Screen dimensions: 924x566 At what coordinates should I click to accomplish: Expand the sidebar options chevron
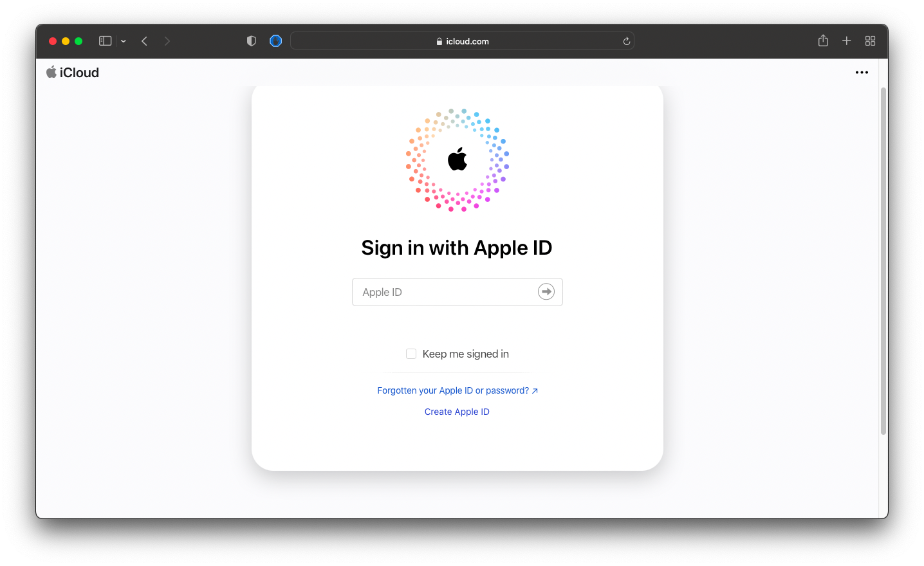(123, 41)
